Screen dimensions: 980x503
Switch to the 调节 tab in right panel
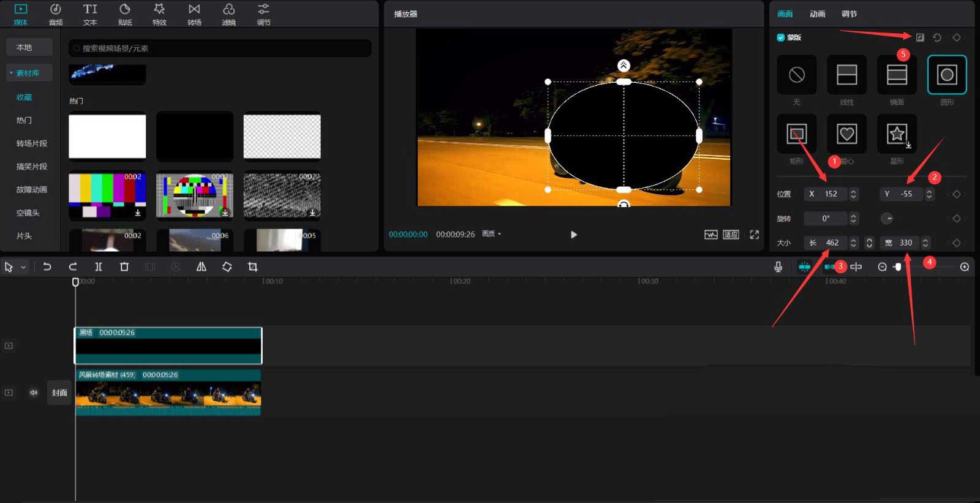(849, 13)
